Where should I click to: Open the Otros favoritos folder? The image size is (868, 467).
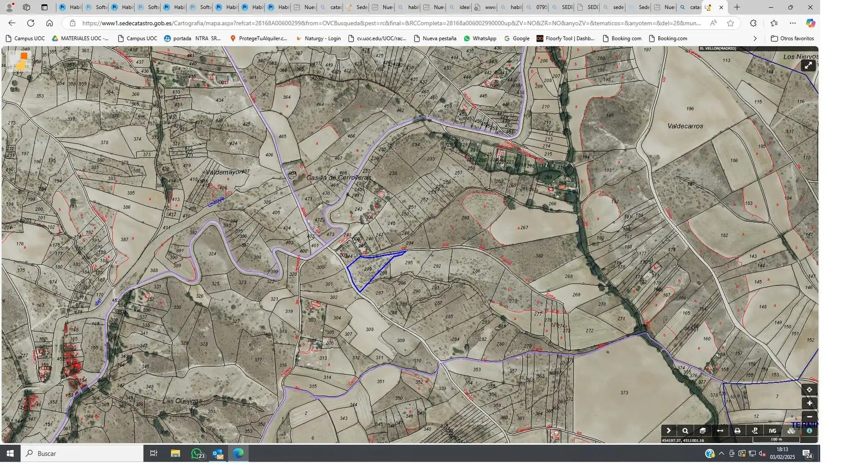tap(792, 38)
